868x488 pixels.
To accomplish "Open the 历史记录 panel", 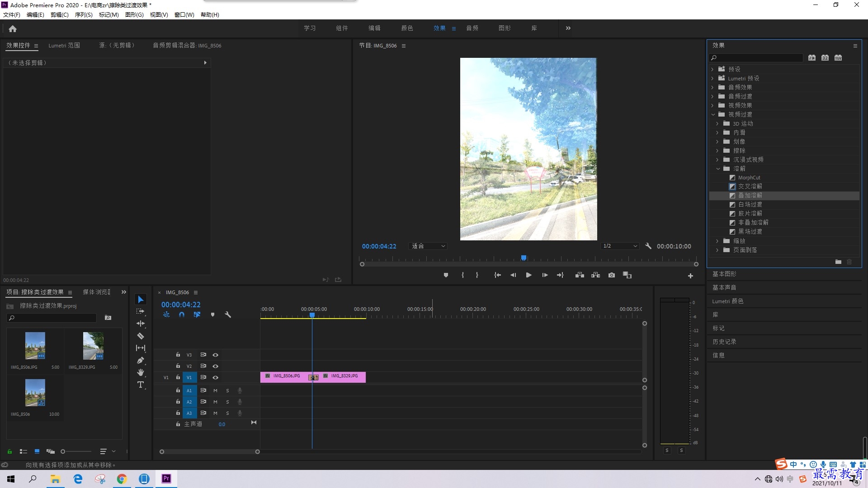I will (724, 342).
